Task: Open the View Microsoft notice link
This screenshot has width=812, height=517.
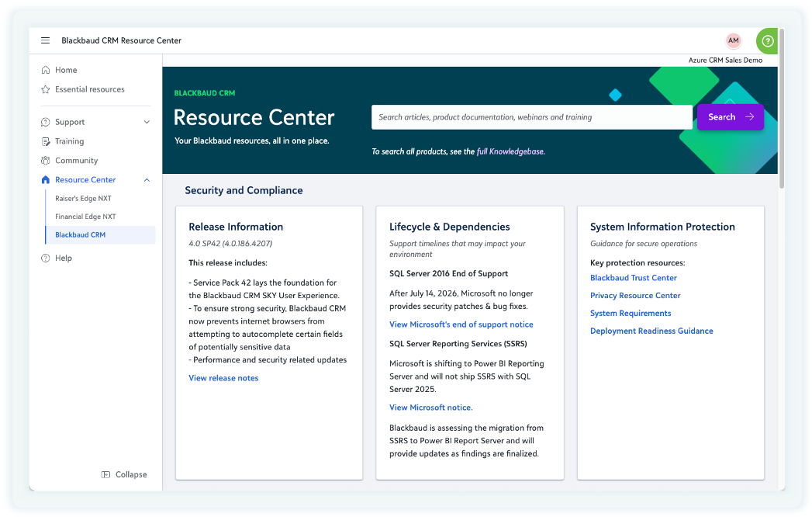Action: (431, 408)
